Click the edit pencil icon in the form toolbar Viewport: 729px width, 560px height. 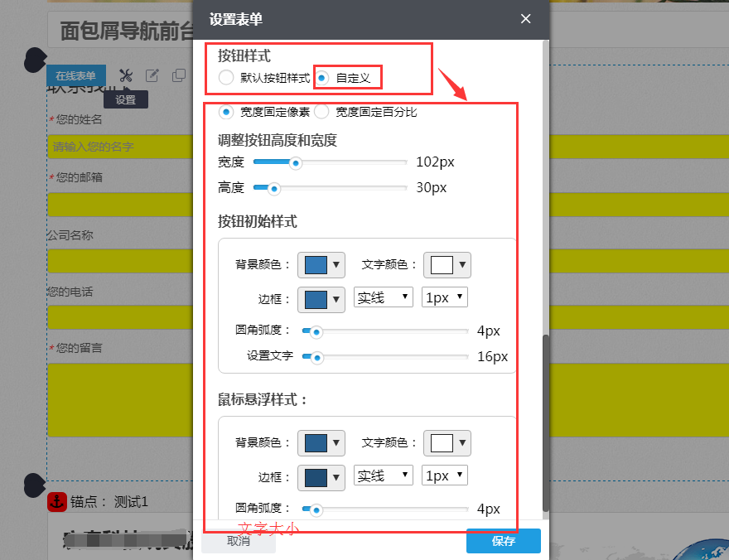pyautogui.click(x=152, y=75)
